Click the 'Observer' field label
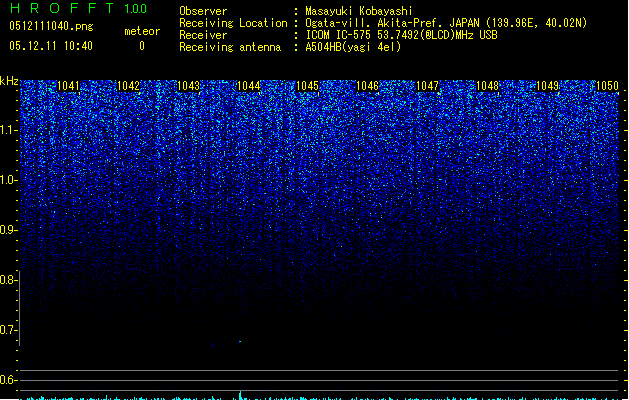Image resolution: width=629 pixels, height=400 pixels. pyautogui.click(x=203, y=11)
